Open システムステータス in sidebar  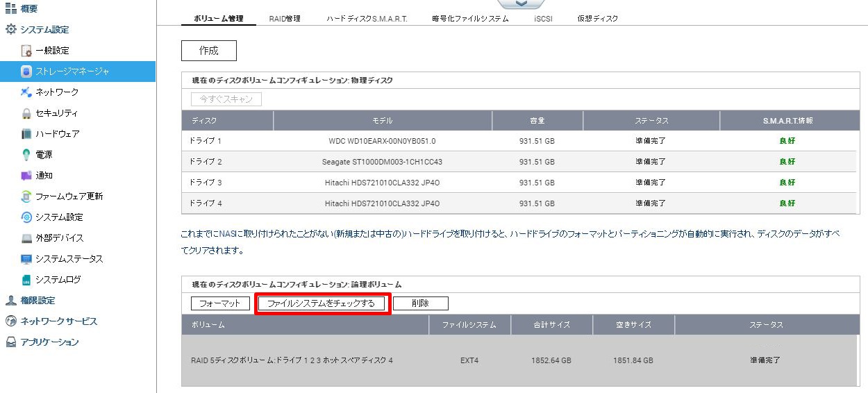(69, 259)
